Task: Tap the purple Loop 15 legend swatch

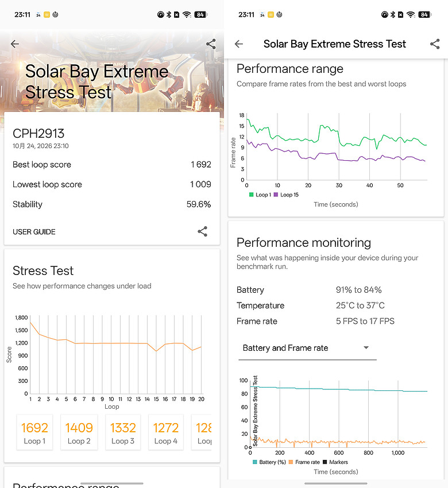Action: pyautogui.click(x=276, y=195)
